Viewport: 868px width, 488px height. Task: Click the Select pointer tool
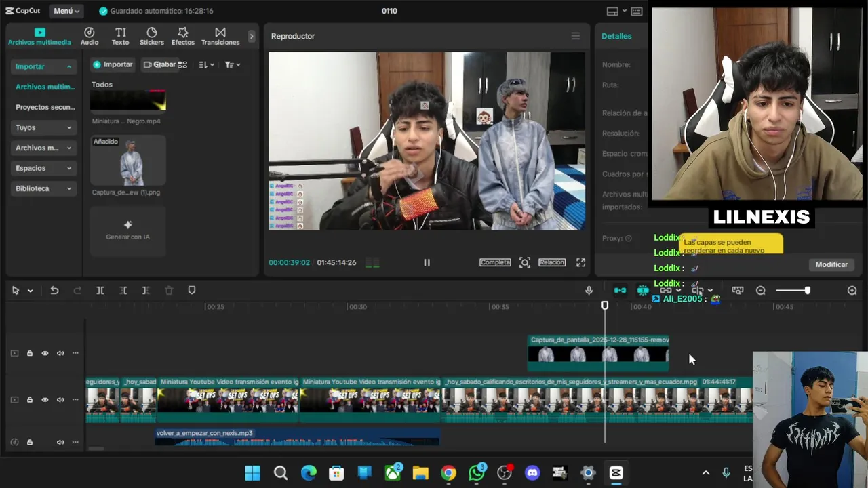coord(16,290)
